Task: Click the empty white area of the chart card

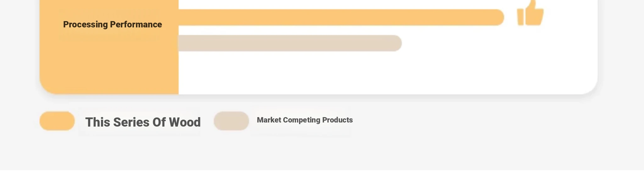Action: [387, 72]
